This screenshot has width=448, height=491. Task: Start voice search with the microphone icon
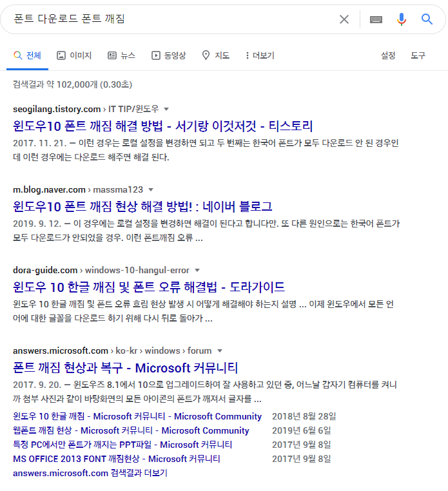402,19
